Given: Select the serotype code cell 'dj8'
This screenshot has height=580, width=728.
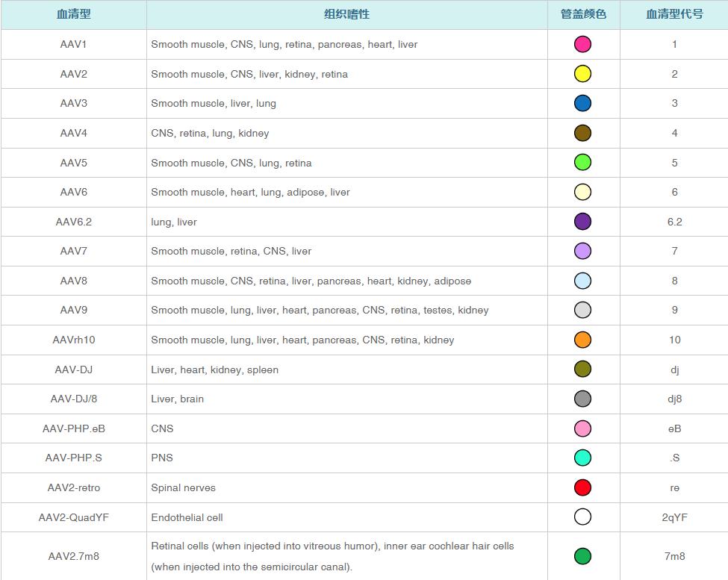Looking at the screenshot, I should click(x=674, y=399).
